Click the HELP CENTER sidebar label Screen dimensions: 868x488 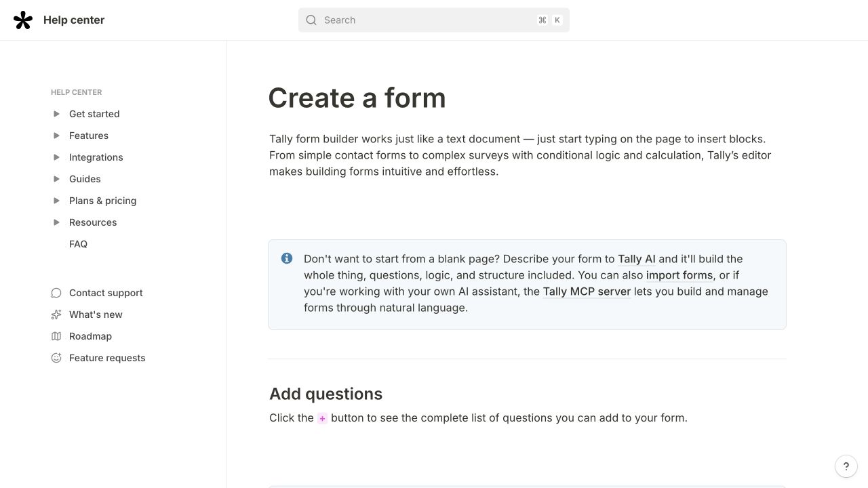[77, 92]
